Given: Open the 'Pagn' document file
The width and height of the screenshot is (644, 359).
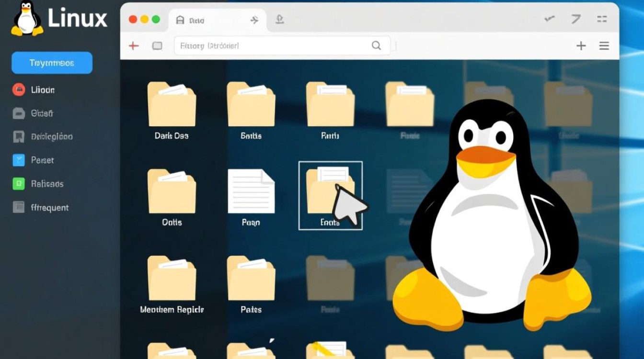Looking at the screenshot, I should [251, 191].
